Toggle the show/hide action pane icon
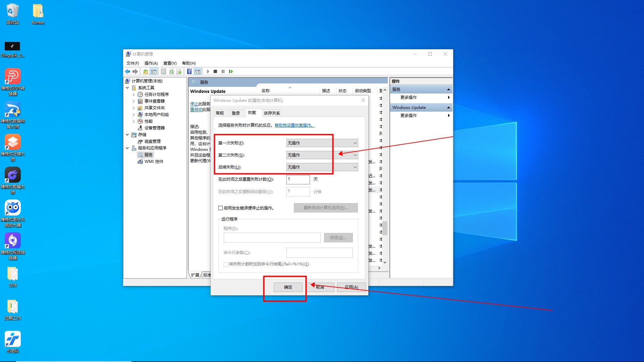Screen dimensions: 644x362 [x=198, y=71]
